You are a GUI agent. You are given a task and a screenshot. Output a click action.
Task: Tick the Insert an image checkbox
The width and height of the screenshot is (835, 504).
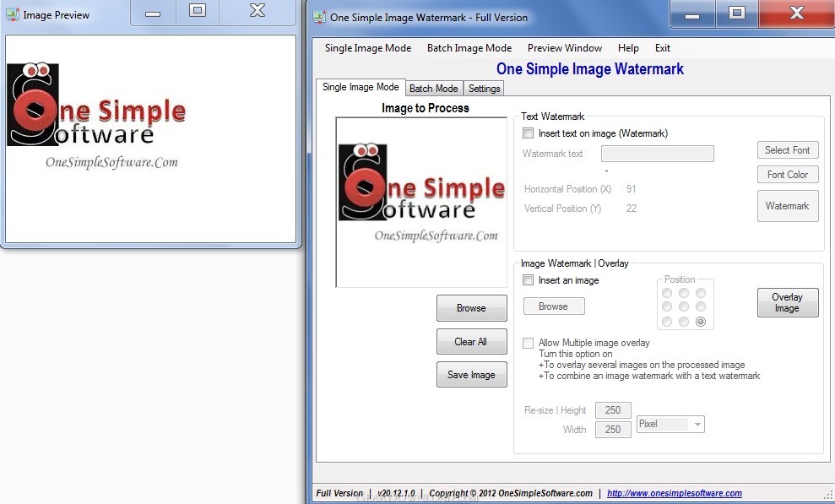[x=529, y=280]
